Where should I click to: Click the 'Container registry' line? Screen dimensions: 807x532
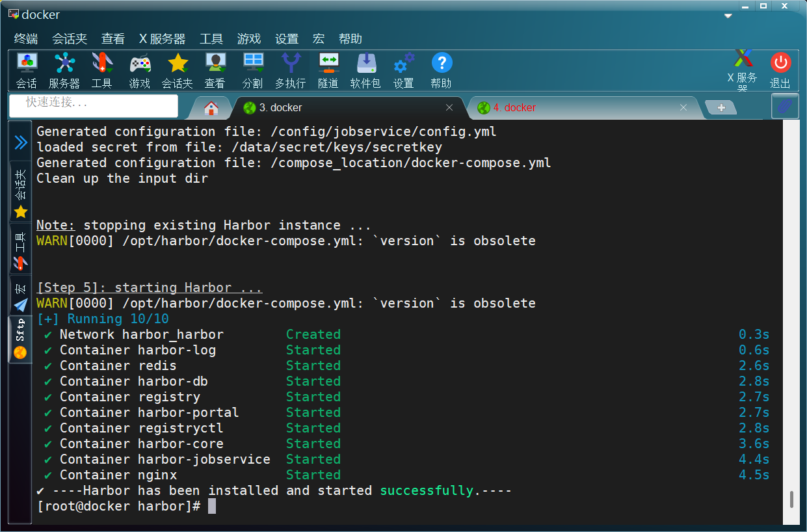403,397
